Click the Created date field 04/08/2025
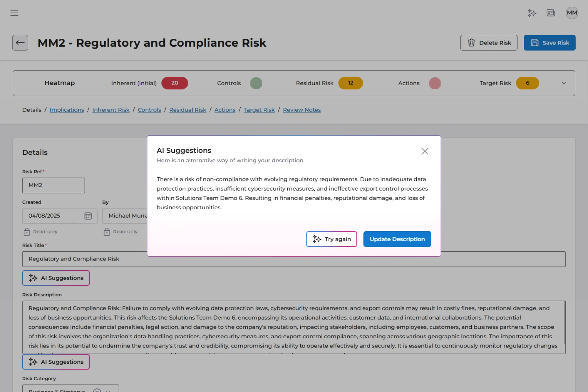The image size is (588, 392). [x=60, y=216]
